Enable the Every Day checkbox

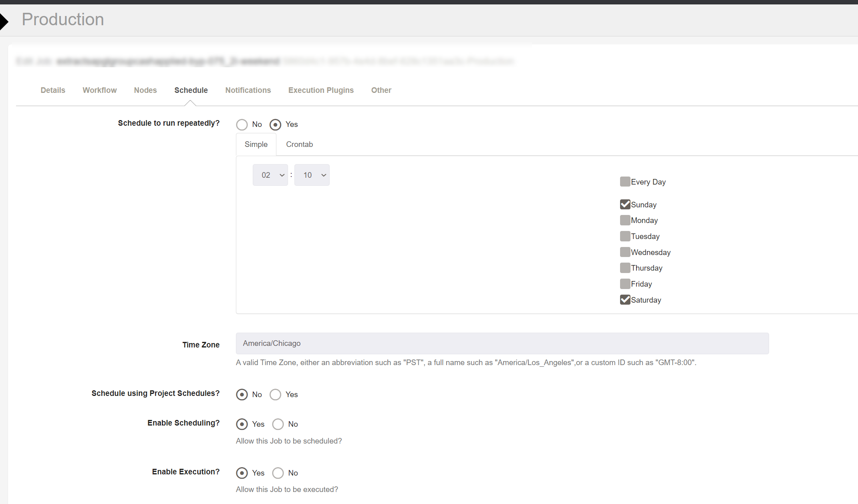pos(625,181)
